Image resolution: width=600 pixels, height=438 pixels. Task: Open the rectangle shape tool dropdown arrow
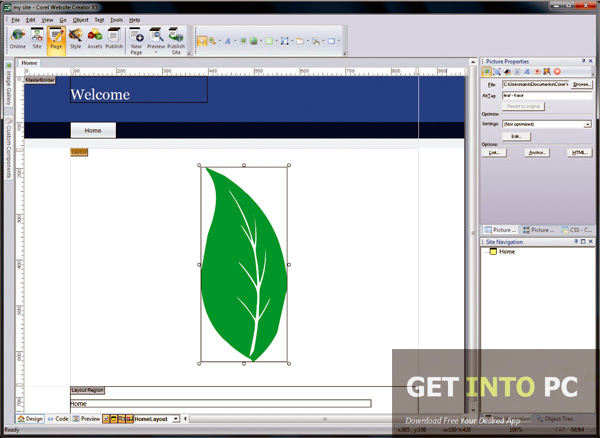tap(339, 41)
